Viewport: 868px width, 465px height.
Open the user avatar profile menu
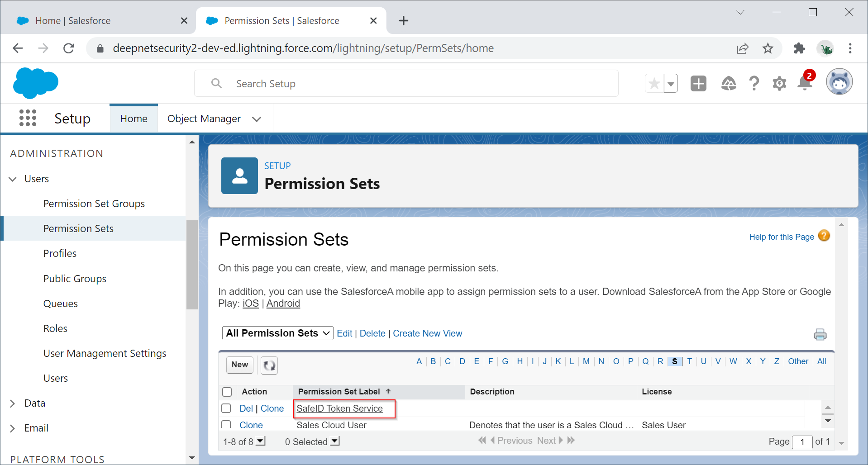(x=839, y=83)
